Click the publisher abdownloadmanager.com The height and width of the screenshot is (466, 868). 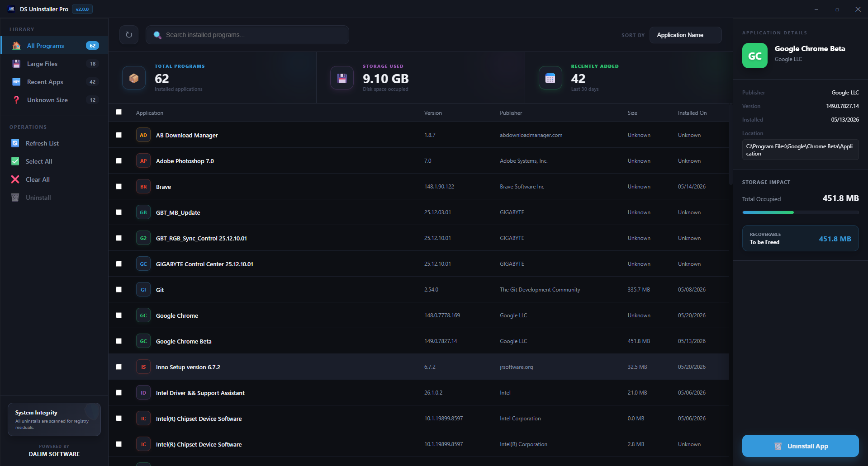531,135
